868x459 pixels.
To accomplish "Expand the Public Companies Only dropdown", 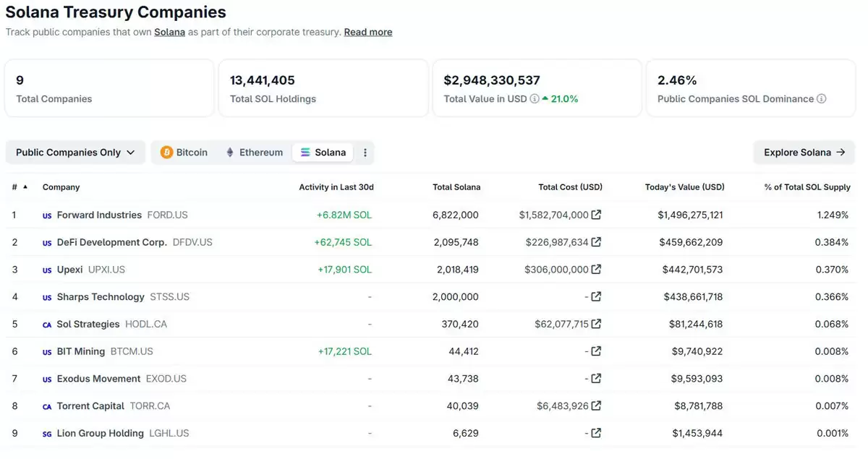I will [75, 153].
